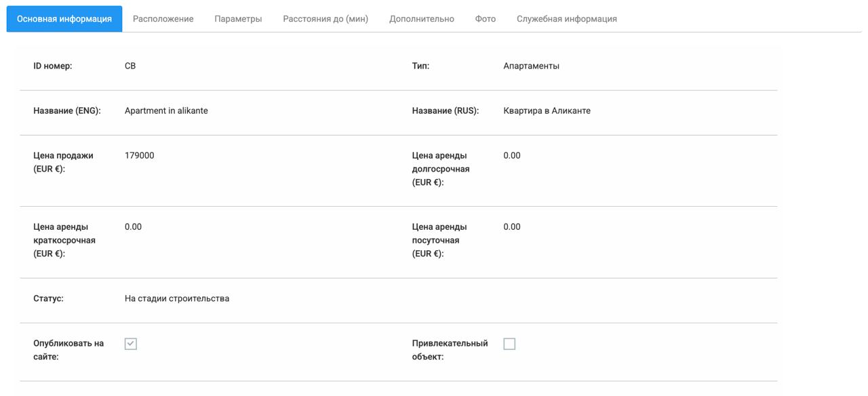Image resolution: width=868 pixels, height=396 pixels.
Task: Select the daily rent price 0.00
Action: (511, 226)
